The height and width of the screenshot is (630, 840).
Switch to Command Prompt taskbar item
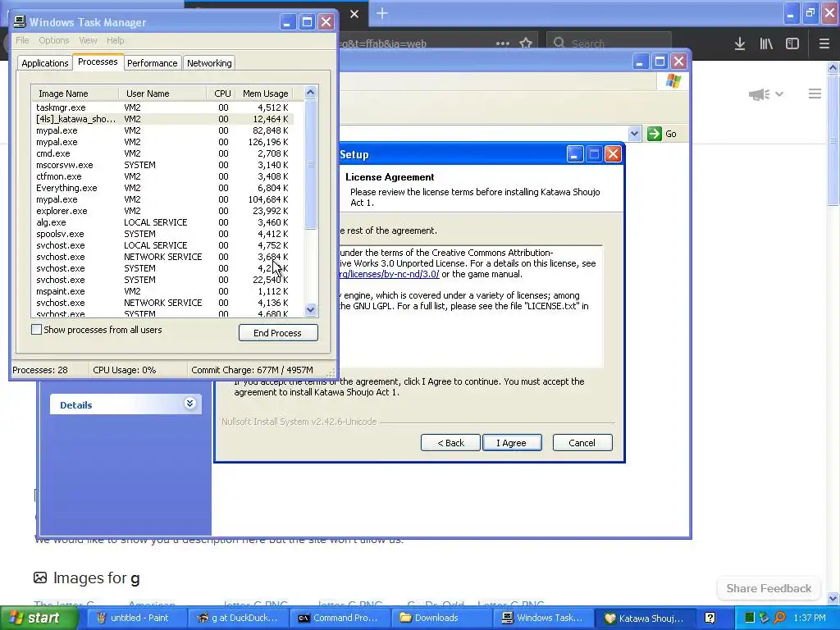340,618
